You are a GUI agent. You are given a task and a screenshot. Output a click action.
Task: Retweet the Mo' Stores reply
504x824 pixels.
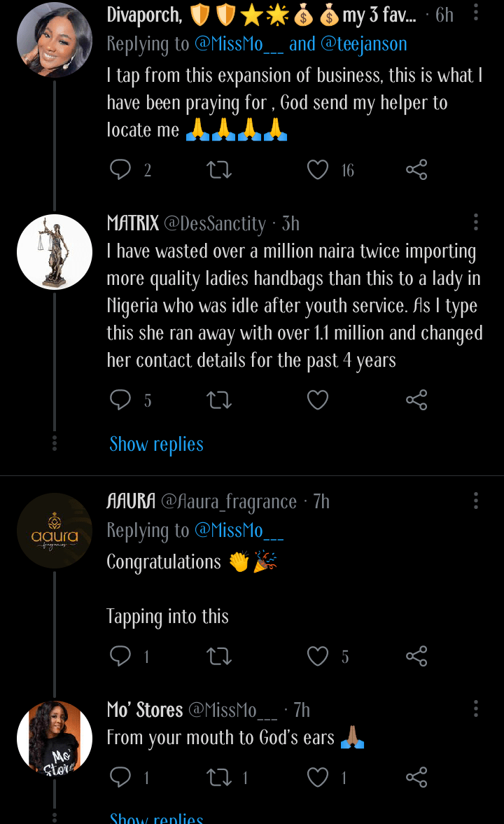click(x=220, y=777)
